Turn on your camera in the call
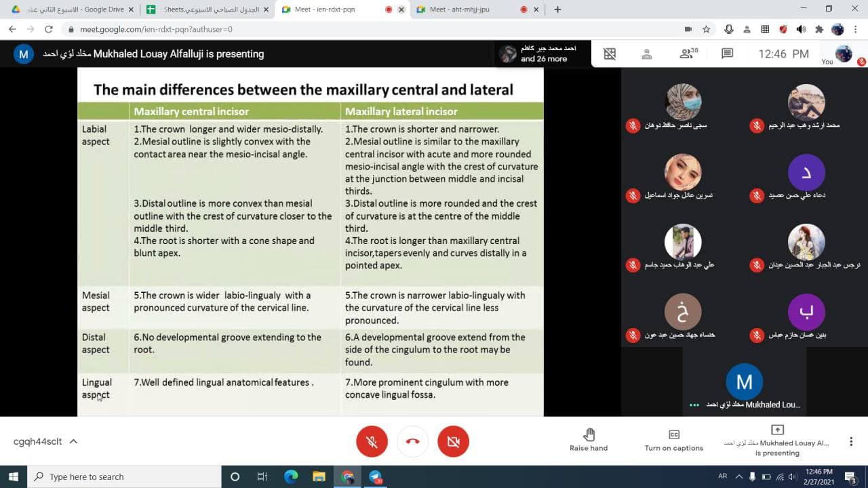Viewport: 868px width, 488px height. click(x=453, y=442)
